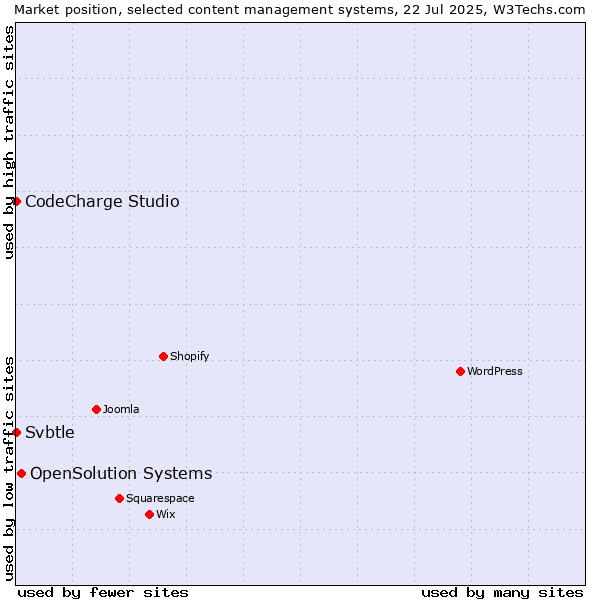Viewport: 600px width, 600px height.
Task: Click the Joomla red marker
Action: (96, 409)
